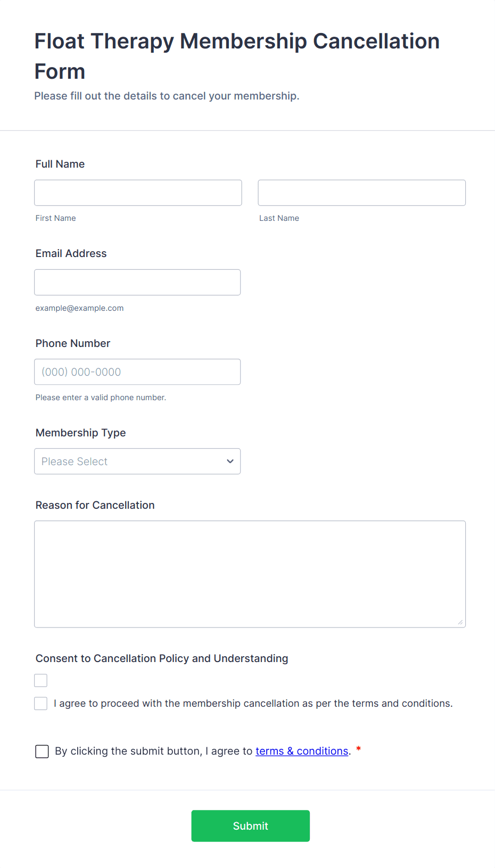Focus the Email Address text box

tap(137, 282)
